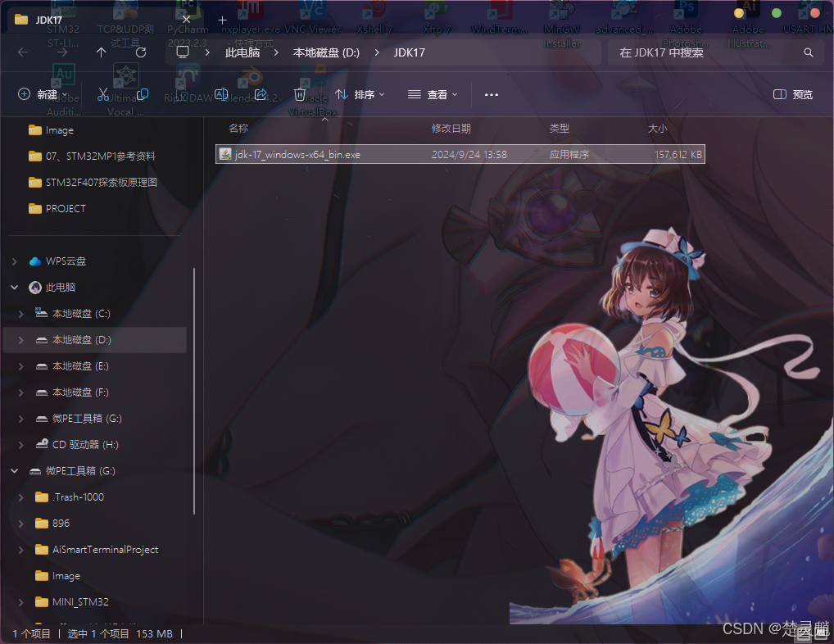
Task: Open chevron dropdown after 本地磁盘 (D:) breadcrumb
Action: click(377, 52)
